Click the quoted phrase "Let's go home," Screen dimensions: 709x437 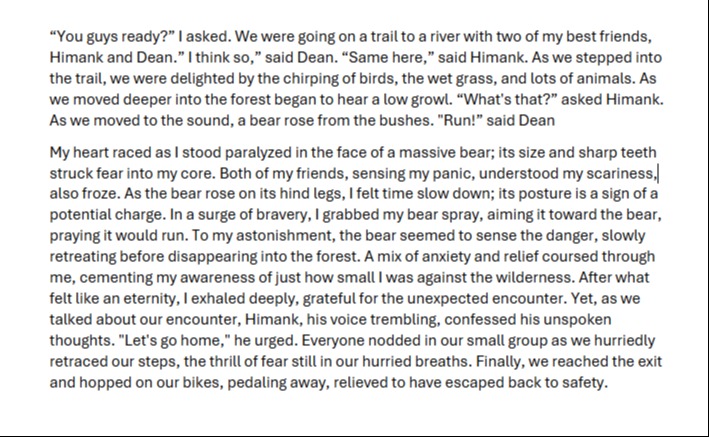click(x=175, y=341)
